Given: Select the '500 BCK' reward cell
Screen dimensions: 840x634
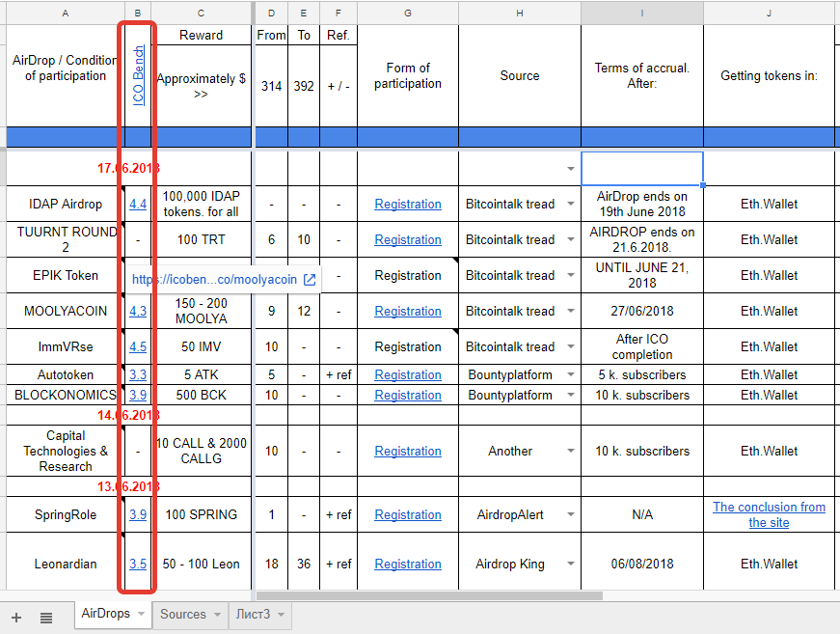Looking at the screenshot, I should pos(201,395).
